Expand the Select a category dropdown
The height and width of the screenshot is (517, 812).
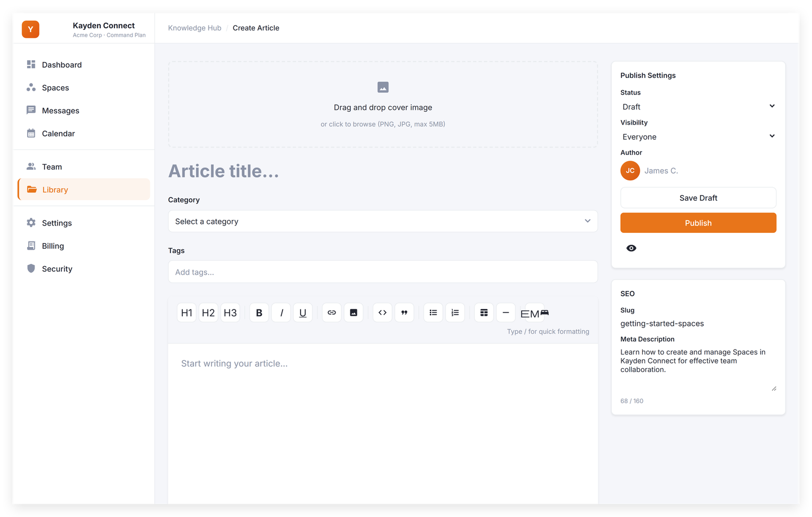(x=383, y=222)
